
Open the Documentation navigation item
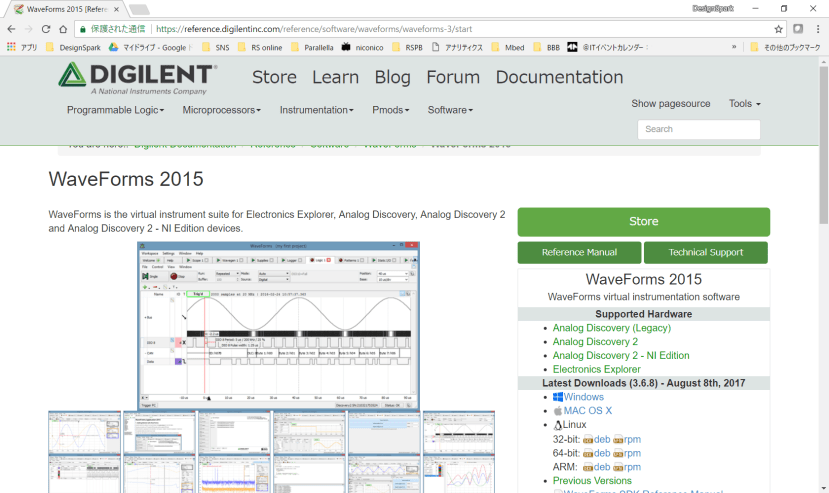pos(559,77)
